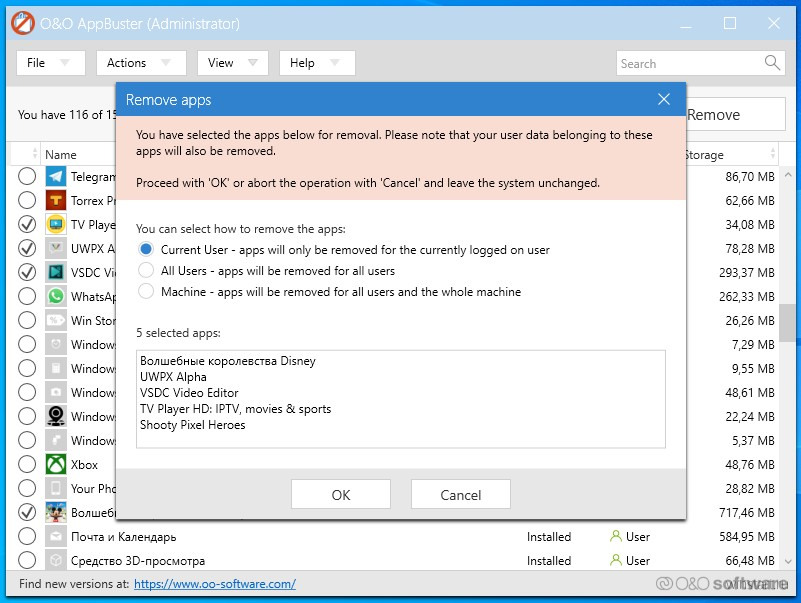Click the scrollbar up arrow
Image resolution: width=801 pixels, height=603 pixels.
click(788, 175)
